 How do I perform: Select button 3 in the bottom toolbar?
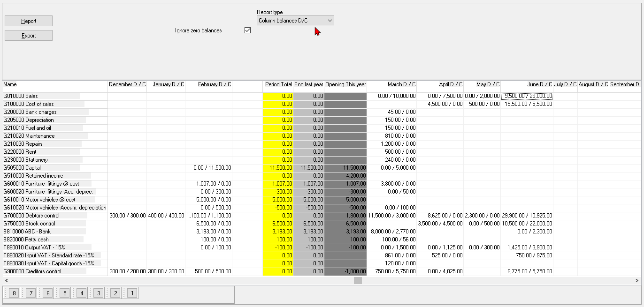tap(99, 293)
